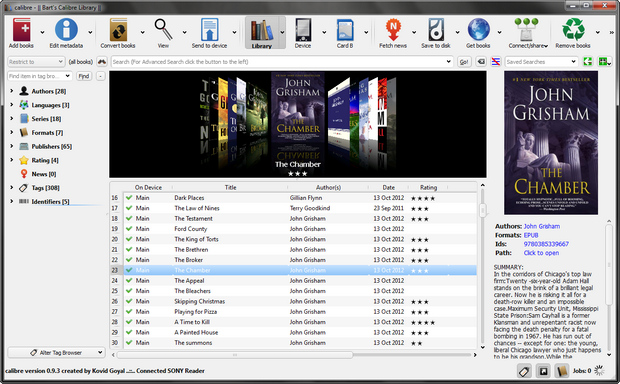Expand the Publishers [65] category
The height and width of the screenshot is (384, 620).
coord(11,146)
